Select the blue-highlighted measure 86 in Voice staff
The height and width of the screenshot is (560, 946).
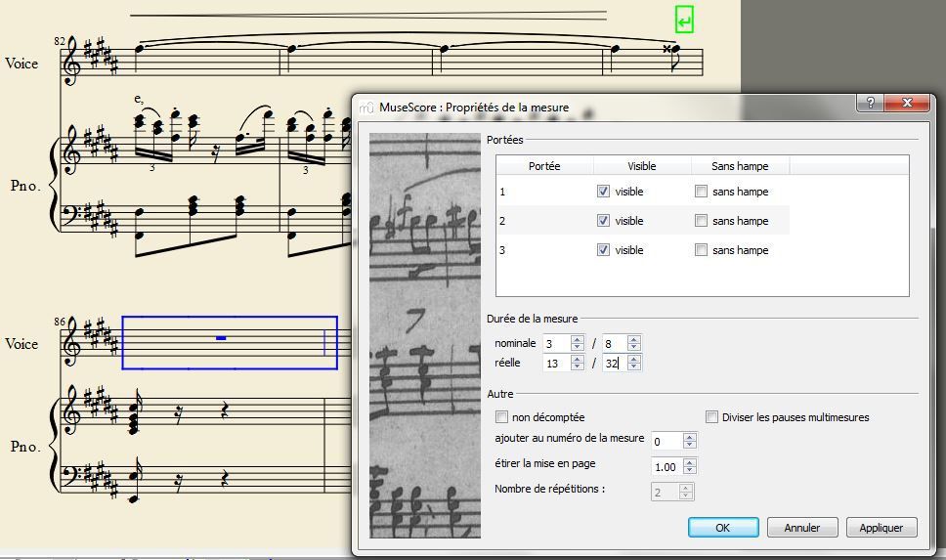tap(230, 342)
